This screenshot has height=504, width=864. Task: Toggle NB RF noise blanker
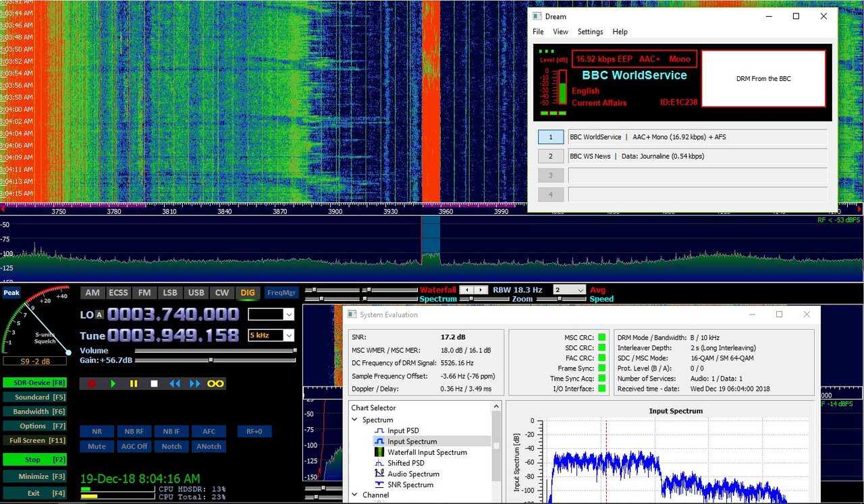134,431
